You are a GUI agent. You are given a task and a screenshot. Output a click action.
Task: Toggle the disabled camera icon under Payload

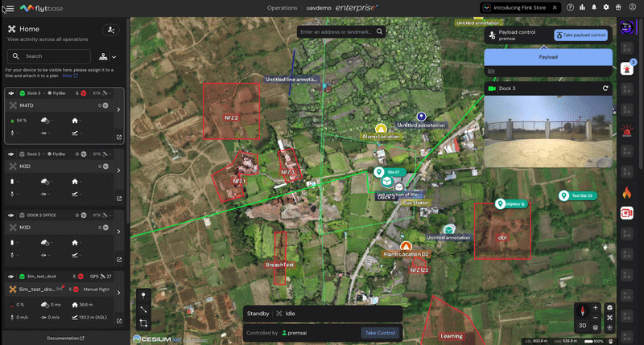(x=491, y=72)
